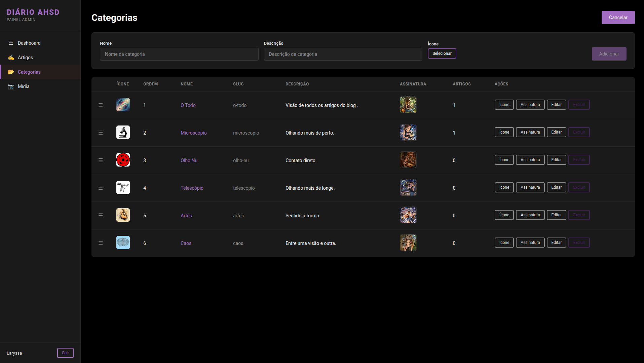
Task: Go to Artigos in the sidebar
Action: tap(25, 58)
